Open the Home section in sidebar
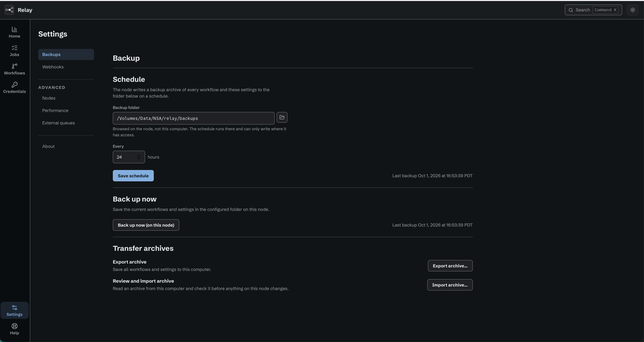Screen dimensions: 644x342 coord(14,33)
